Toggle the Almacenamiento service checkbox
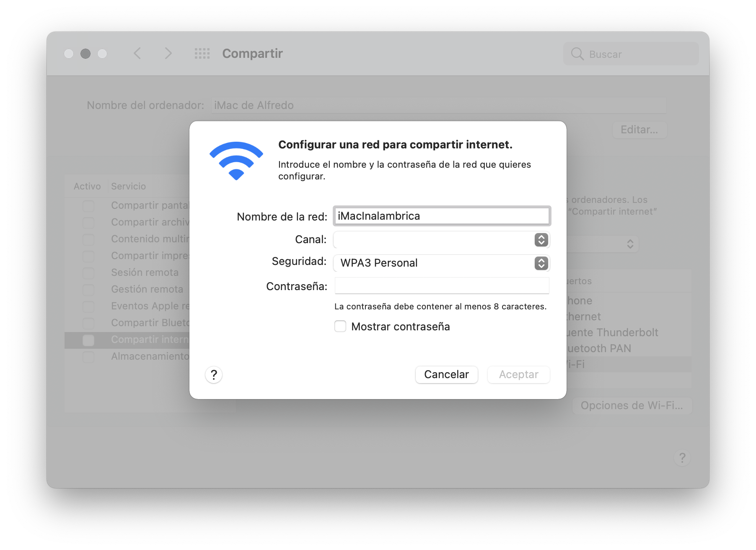 (x=88, y=356)
